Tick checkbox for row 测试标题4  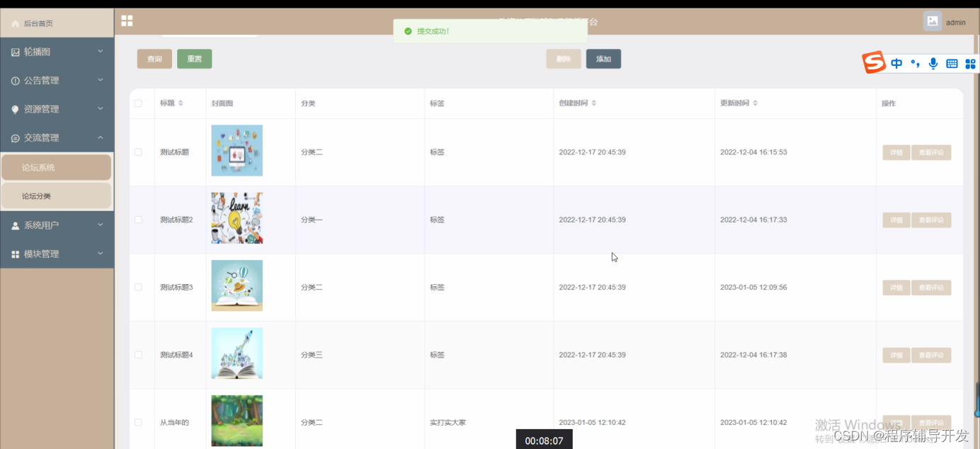pos(138,355)
